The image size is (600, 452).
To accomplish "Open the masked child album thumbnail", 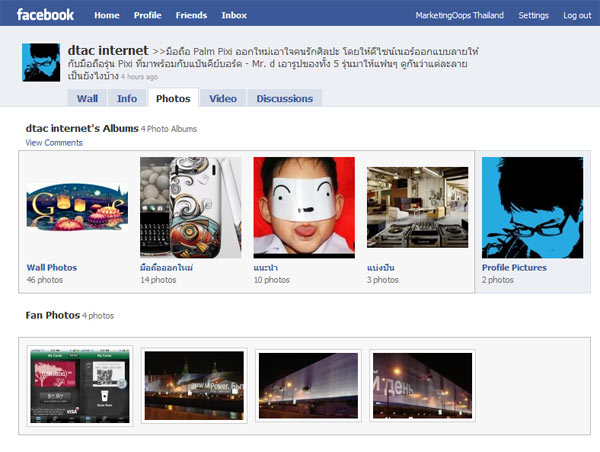I will click(304, 207).
